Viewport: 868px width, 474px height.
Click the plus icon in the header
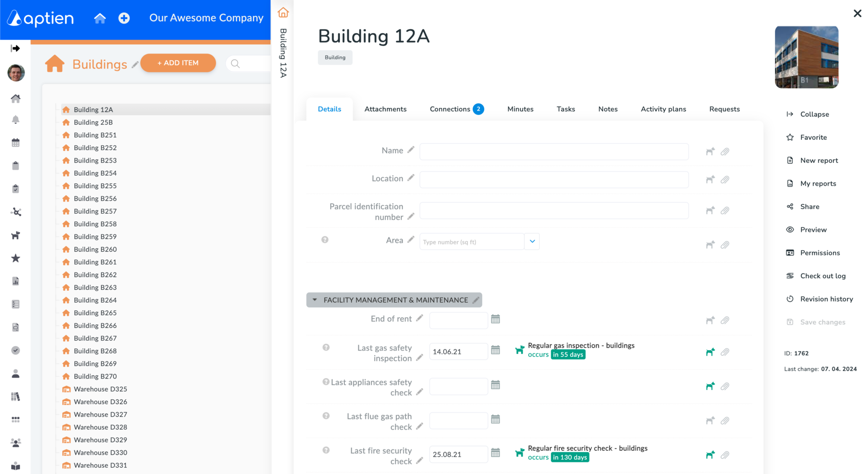coord(124,18)
